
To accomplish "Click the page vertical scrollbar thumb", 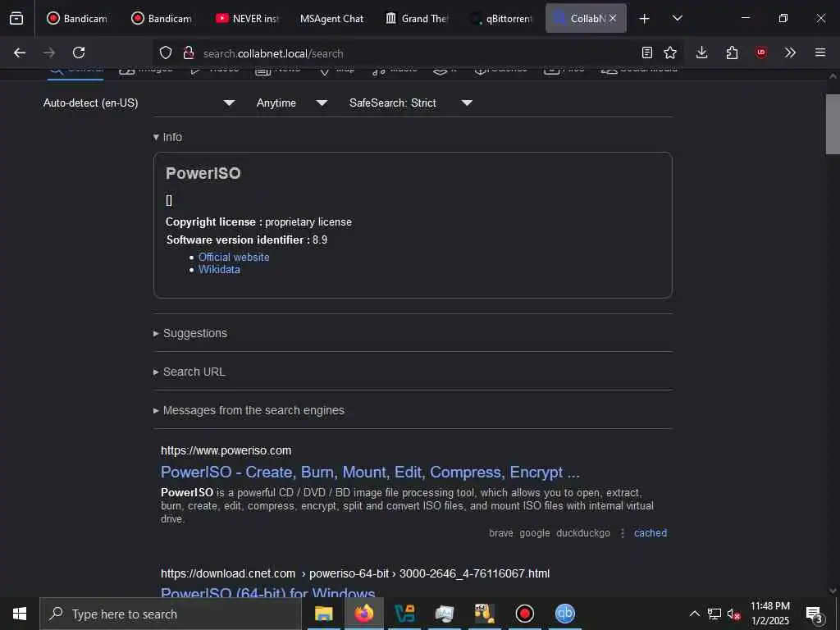I will point(833,125).
